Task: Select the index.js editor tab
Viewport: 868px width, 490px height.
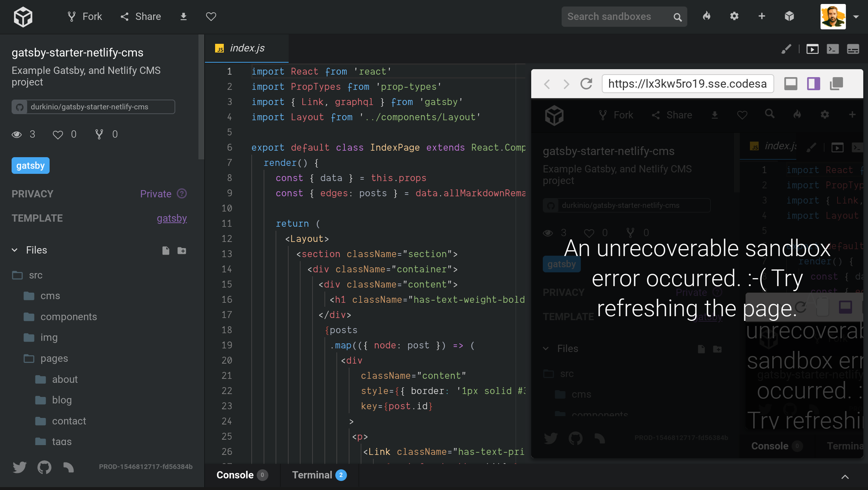Action: (x=247, y=48)
